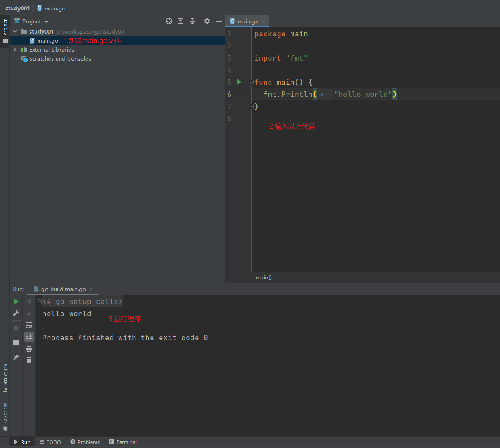Viewport: 500px width, 448px height.
Task: Open run configuration wrench icon
Action: (x=16, y=313)
